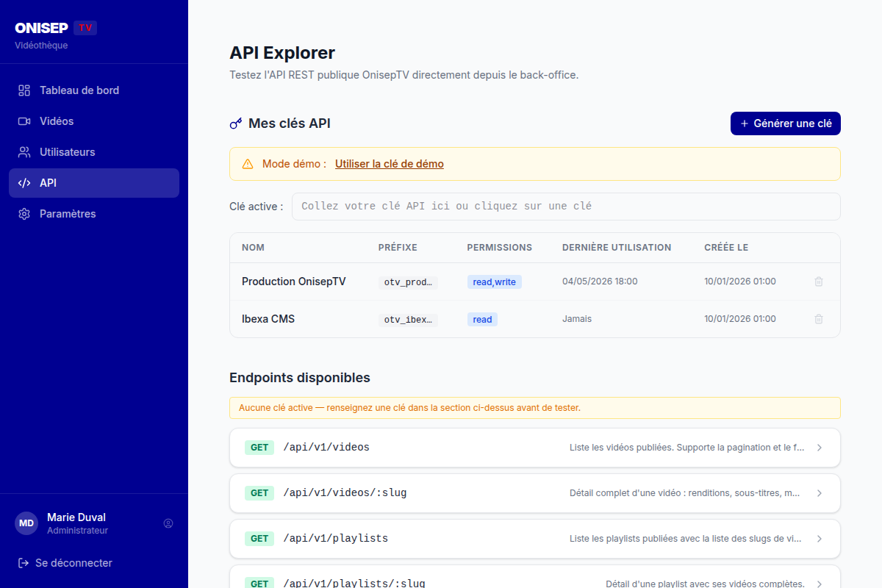Click the Paramètres gear icon
The height and width of the screenshot is (588, 882).
pos(24,214)
